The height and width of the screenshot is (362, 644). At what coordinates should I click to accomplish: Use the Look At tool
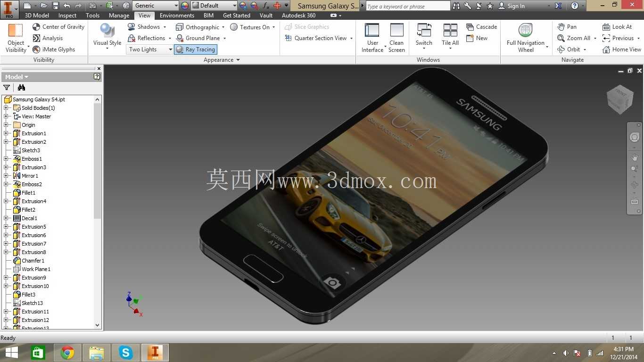(x=617, y=27)
